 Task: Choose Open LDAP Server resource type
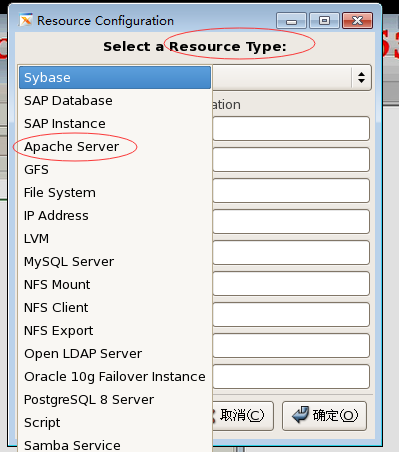(x=115, y=354)
